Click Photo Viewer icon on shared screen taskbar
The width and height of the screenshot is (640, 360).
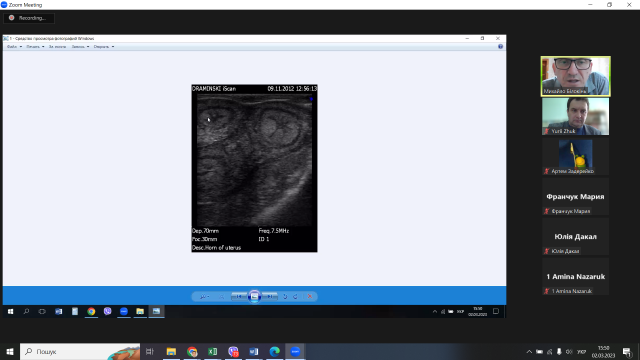coord(156,311)
